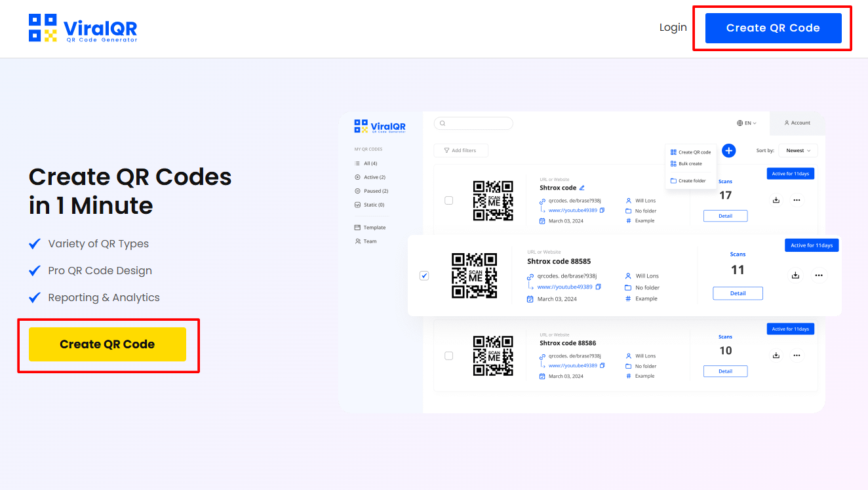Image resolution: width=868 pixels, height=490 pixels.
Task: Click the ViralQR logo inside dashboard preview
Action: coord(380,127)
